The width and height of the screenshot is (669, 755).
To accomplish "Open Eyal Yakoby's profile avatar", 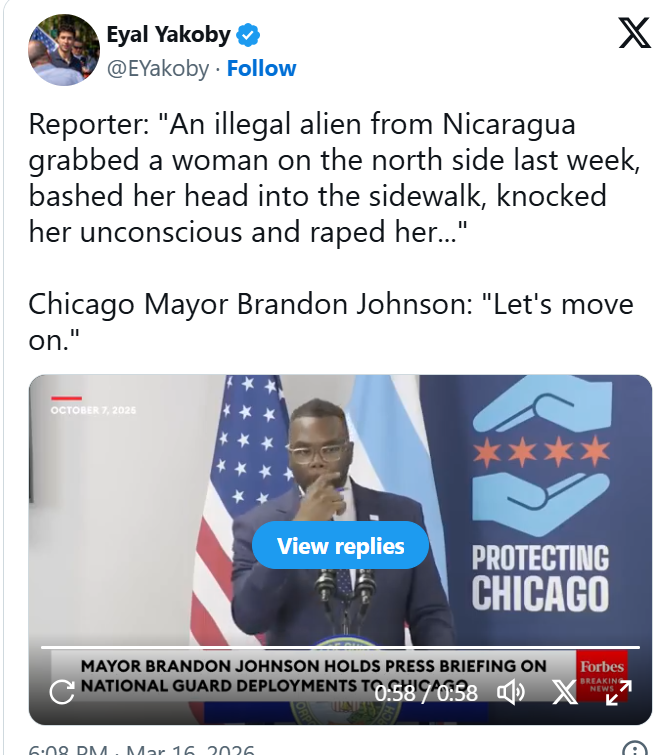I will pos(64,50).
